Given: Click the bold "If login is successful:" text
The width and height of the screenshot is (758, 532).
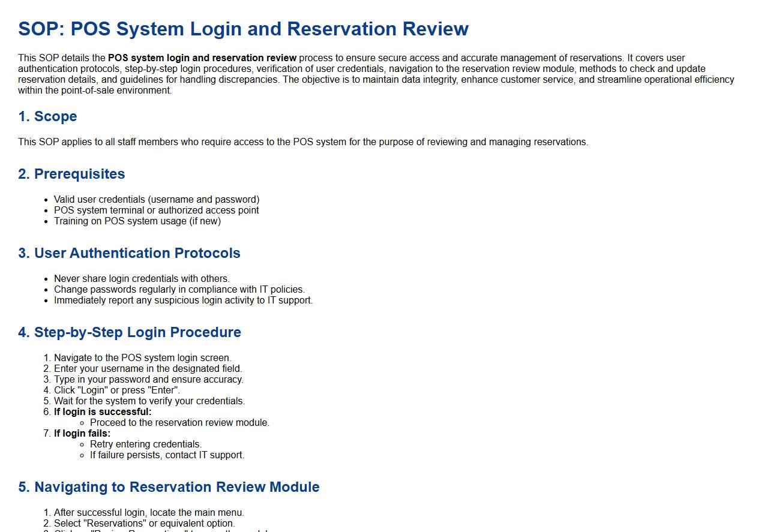Looking at the screenshot, I should coord(103,412).
